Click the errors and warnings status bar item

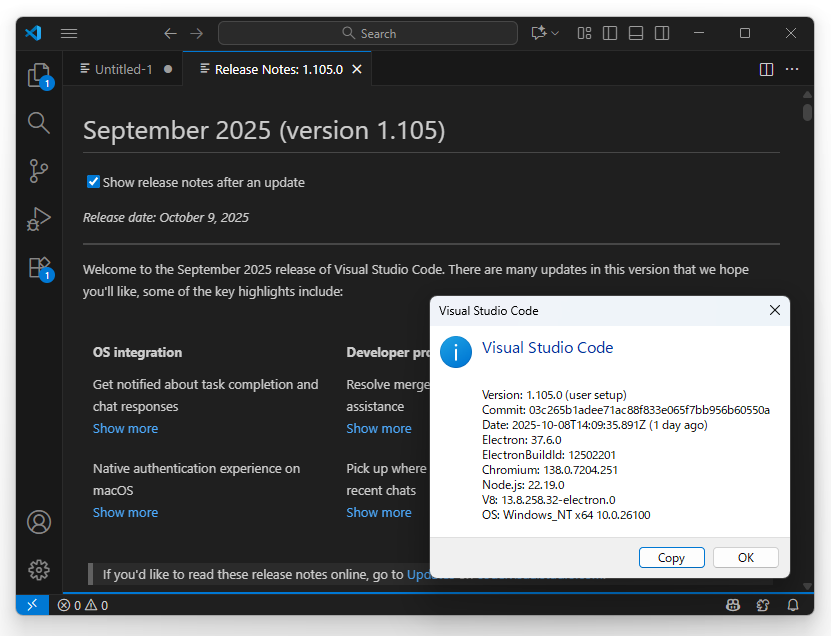81,605
